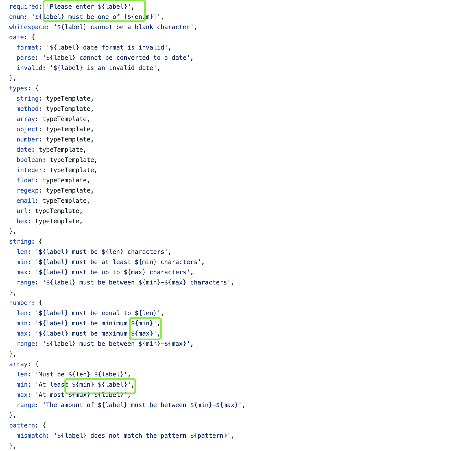The height and width of the screenshot is (451, 476).
Task: Click '${label} must be equal to ${len}' string
Action: click(98, 313)
